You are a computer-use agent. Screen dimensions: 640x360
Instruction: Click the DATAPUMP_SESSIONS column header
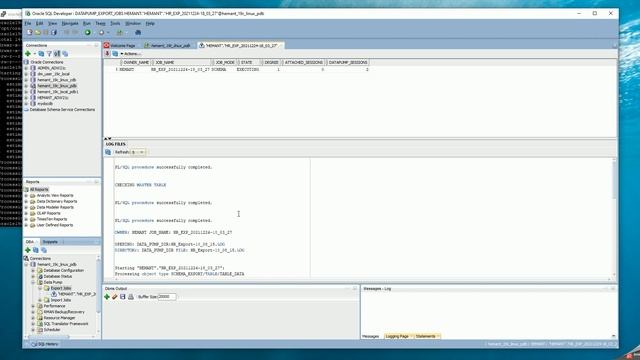coord(348,62)
